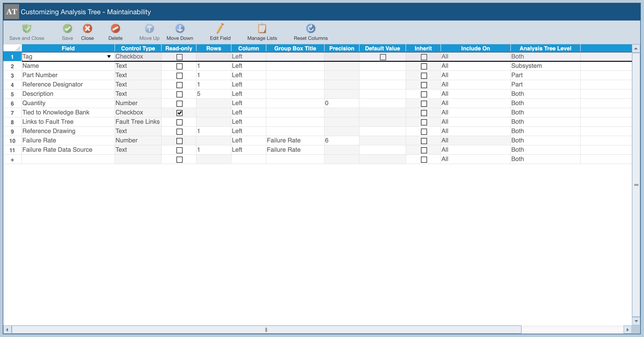
Task: Open the Tag field dropdown arrow
Action: (109, 57)
